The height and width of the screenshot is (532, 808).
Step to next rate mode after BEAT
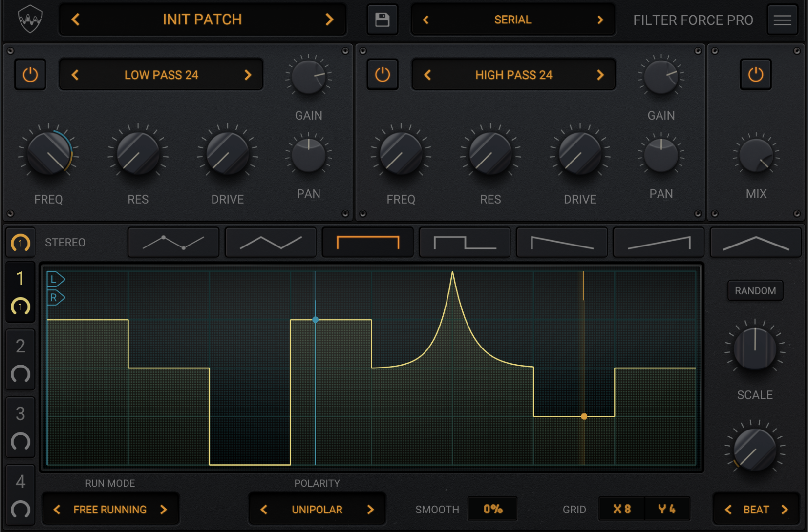pyautogui.click(x=785, y=510)
